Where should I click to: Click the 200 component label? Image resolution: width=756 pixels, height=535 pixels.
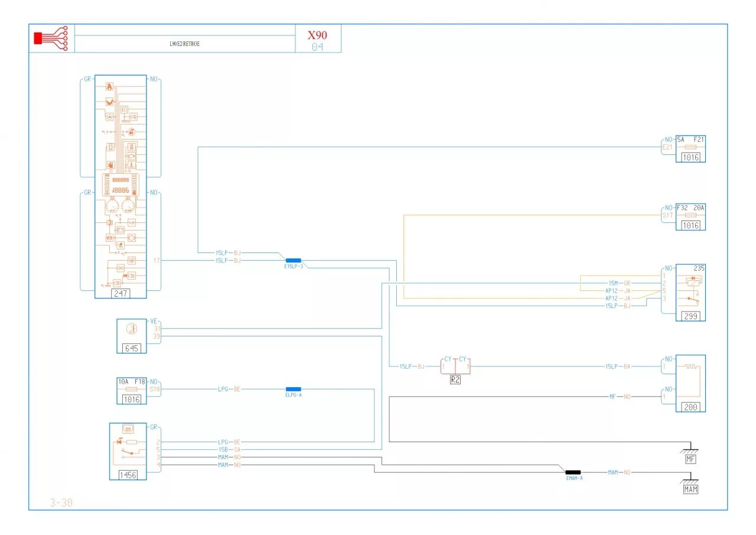tap(690, 406)
